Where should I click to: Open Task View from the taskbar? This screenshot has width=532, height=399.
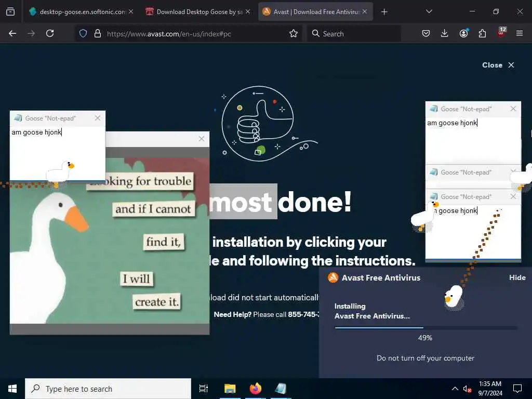(x=204, y=389)
